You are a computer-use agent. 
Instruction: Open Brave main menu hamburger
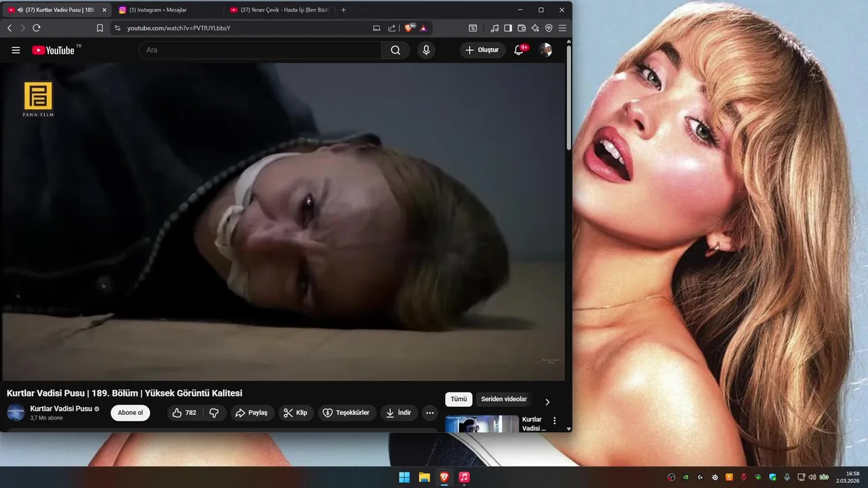(562, 28)
